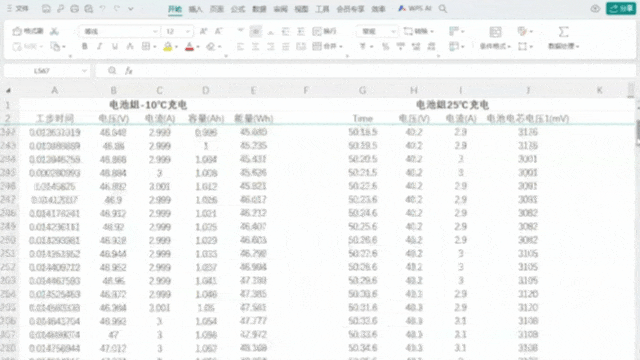Toggle Bold formatting

pyautogui.click(x=84, y=47)
